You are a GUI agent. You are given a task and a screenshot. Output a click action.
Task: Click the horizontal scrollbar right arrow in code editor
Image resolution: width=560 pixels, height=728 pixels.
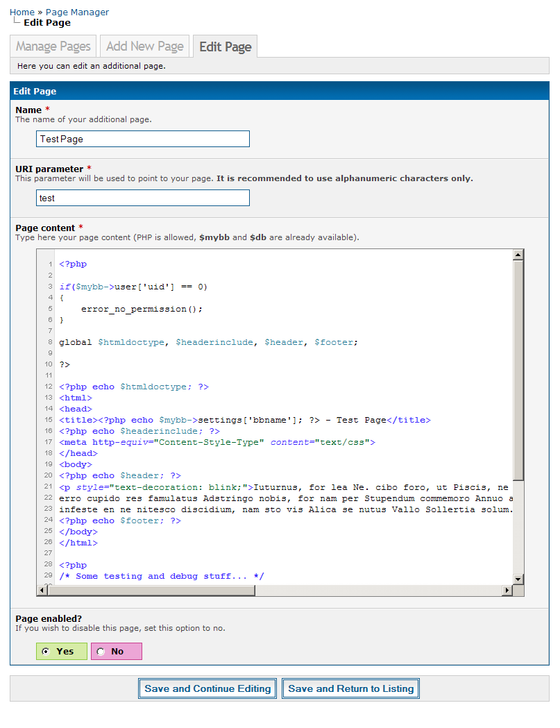[x=507, y=591]
